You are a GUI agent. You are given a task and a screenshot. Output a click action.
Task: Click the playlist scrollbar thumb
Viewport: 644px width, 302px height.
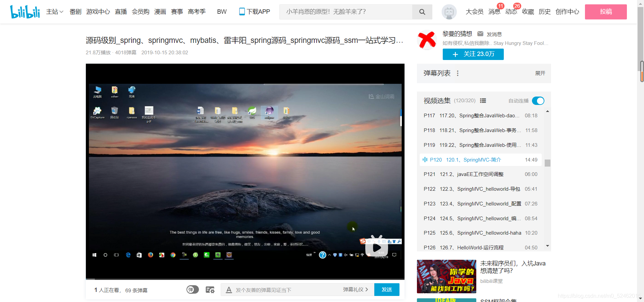coord(547,163)
